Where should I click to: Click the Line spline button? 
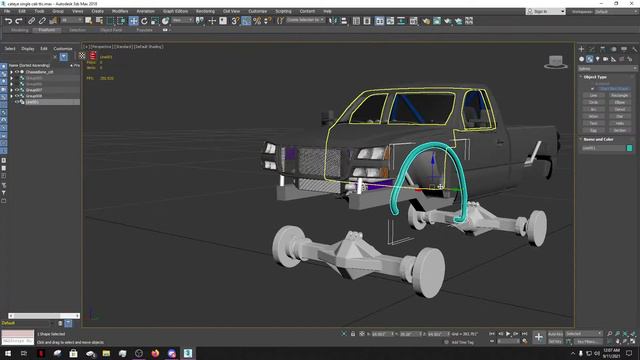tap(593, 96)
